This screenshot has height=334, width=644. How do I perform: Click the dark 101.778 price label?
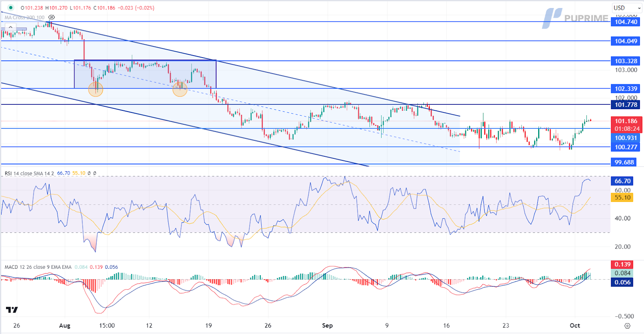pos(625,105)
